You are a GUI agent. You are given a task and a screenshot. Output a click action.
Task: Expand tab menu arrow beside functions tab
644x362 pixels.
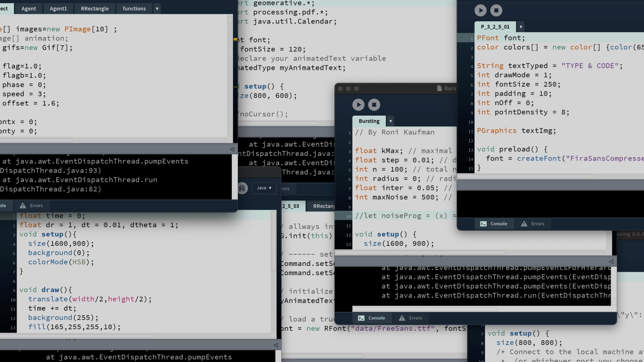point(157,9)
